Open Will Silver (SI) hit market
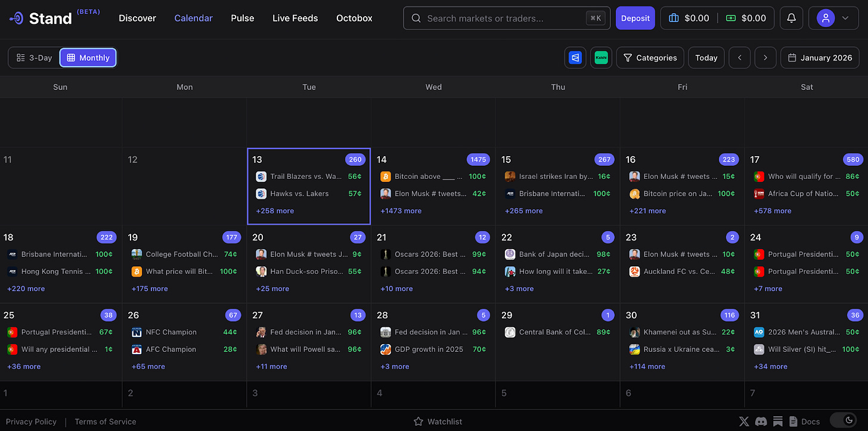 pos(807,349)
